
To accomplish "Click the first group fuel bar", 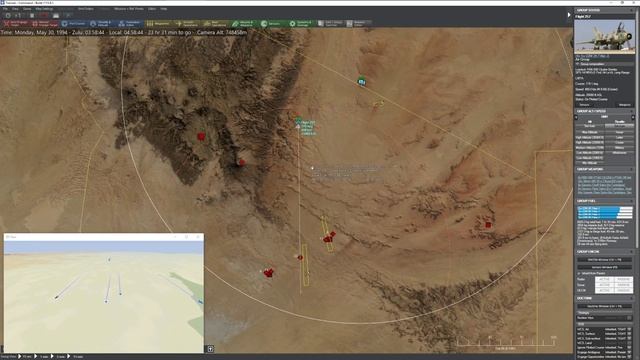I will (605, 209).
